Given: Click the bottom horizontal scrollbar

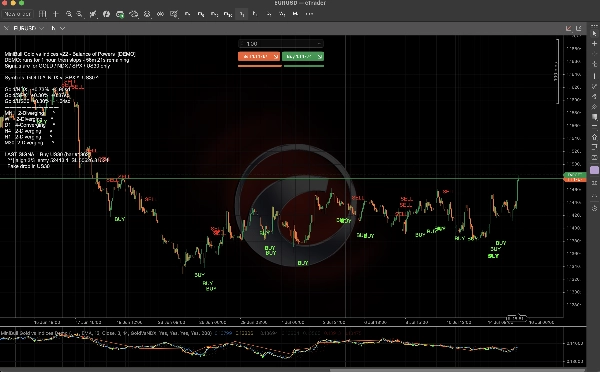Looking at the screenshot, I should pyautogui.click(x=457, y=370).
